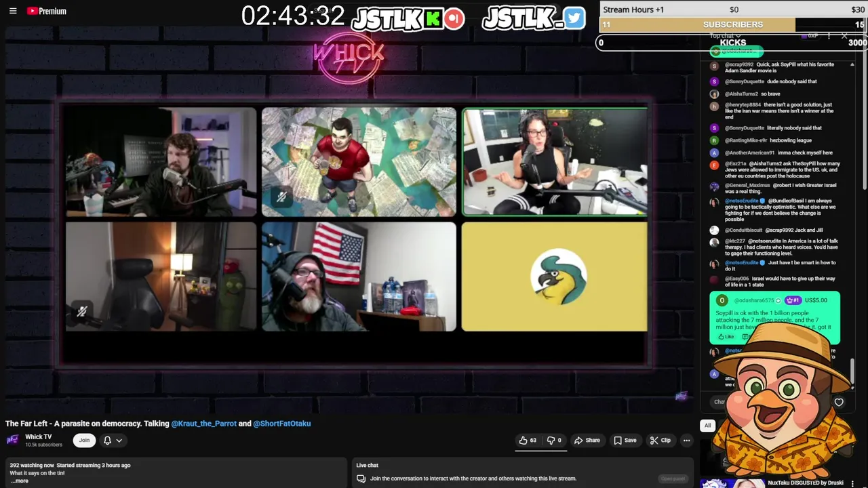
Task: Like the video with 63 likes
Action: pyautogui.click(x=528, y=441)
